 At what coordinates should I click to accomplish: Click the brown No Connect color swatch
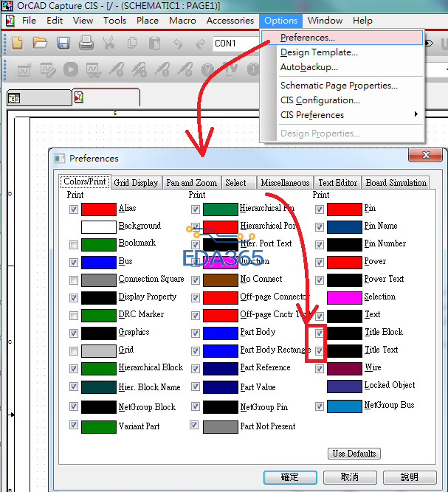coord(221,280)
